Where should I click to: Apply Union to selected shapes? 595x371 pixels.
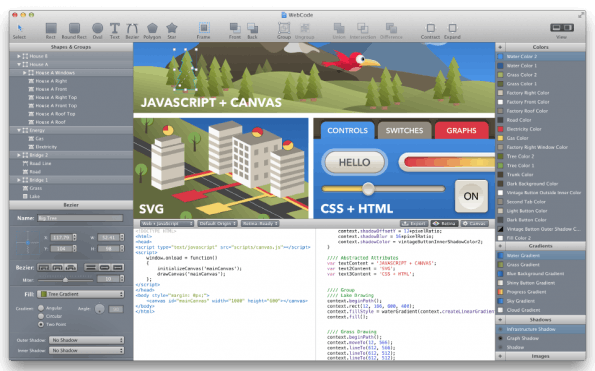coord(339,30)
